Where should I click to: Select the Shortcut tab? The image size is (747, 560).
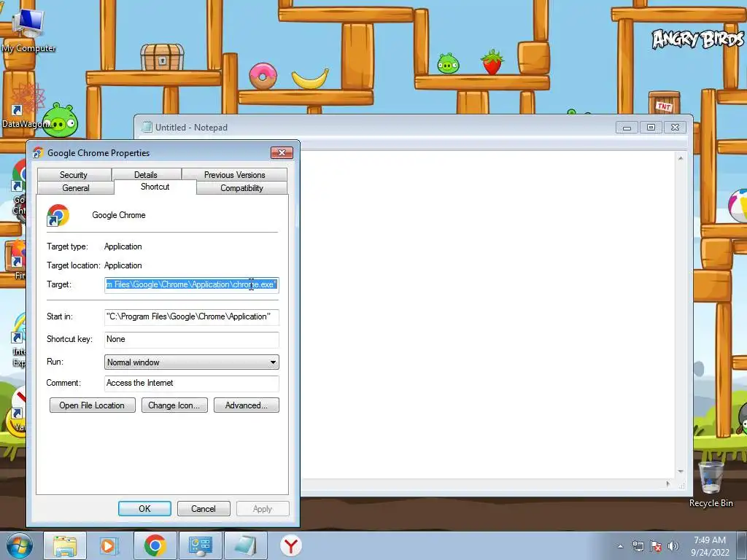pyautogui.click(x=155, y=187)
